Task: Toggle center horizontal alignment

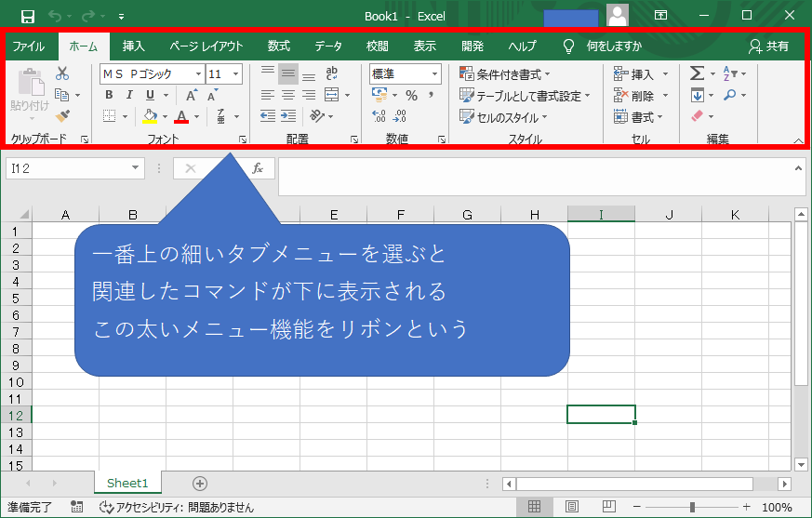Action: point(288,95)
